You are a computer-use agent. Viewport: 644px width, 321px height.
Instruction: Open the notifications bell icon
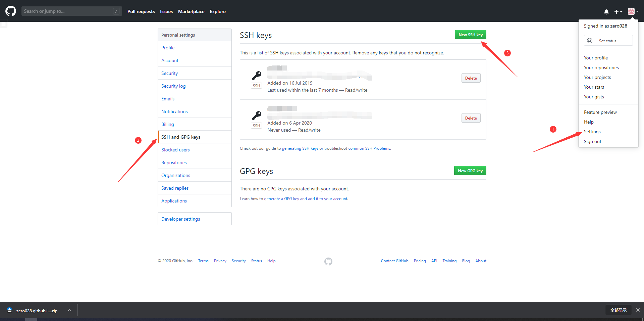[x=606, y=12]
